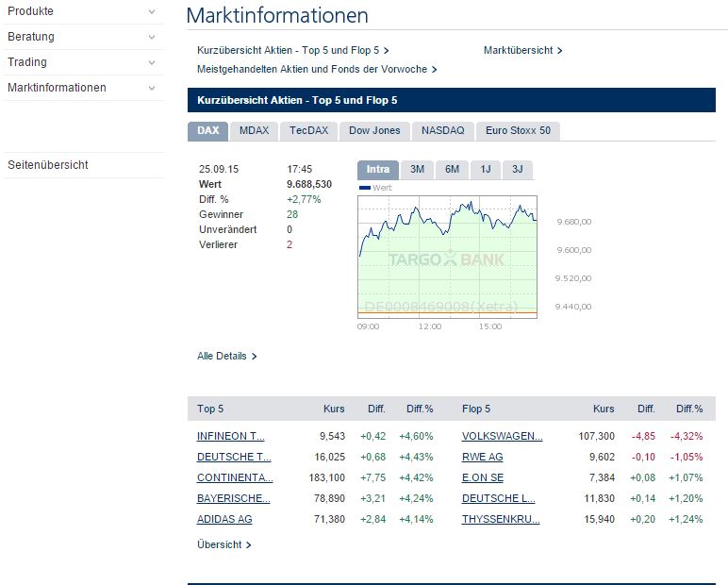Click the Marktinformationen page heading

(277, 15)
